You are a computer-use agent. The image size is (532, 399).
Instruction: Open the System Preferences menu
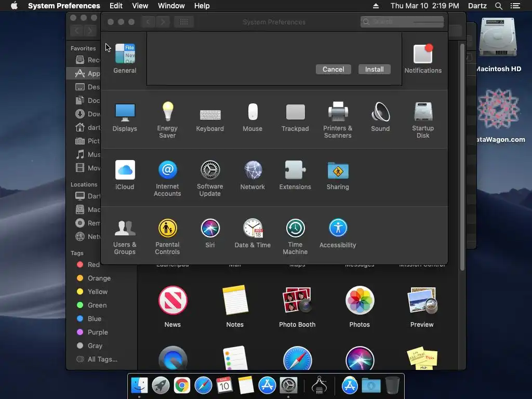tap(64, 6)
